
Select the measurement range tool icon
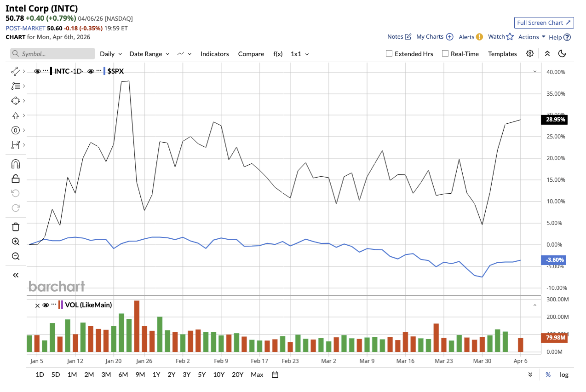16,145
